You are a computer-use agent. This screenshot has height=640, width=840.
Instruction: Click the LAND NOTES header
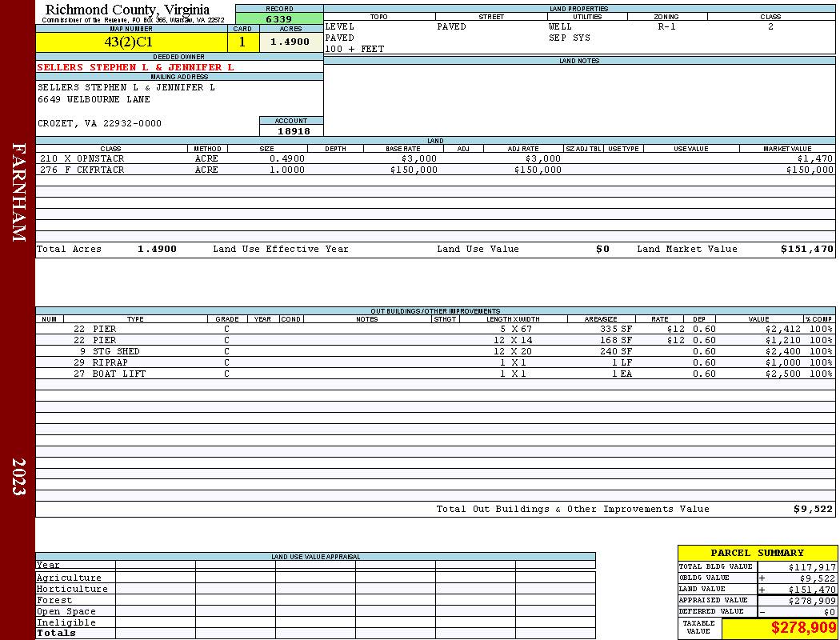point(579,61)
